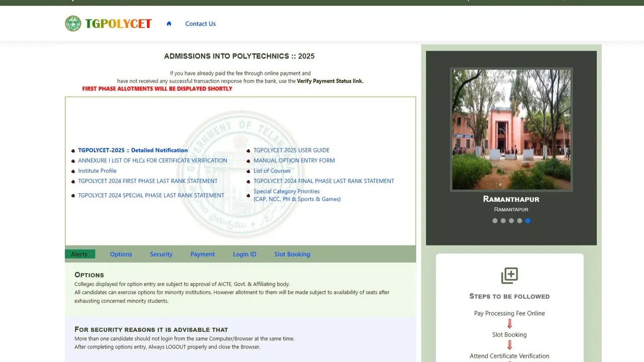Viewport: 644px width, 362px height.
Task: Click the third carousel dot
Action: coord(511,220)
